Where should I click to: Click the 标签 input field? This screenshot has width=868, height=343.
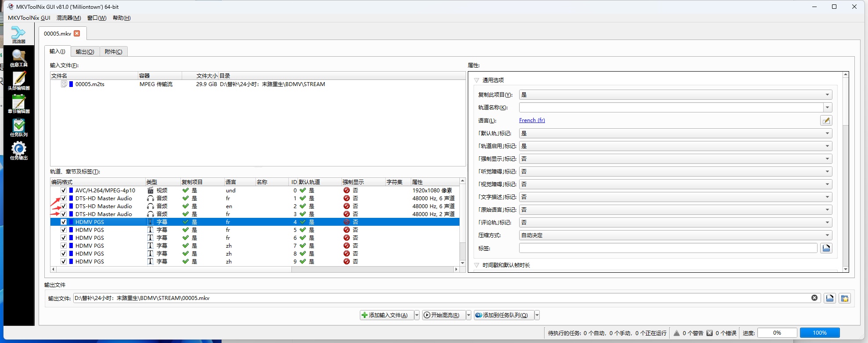[x=668, y=248]
